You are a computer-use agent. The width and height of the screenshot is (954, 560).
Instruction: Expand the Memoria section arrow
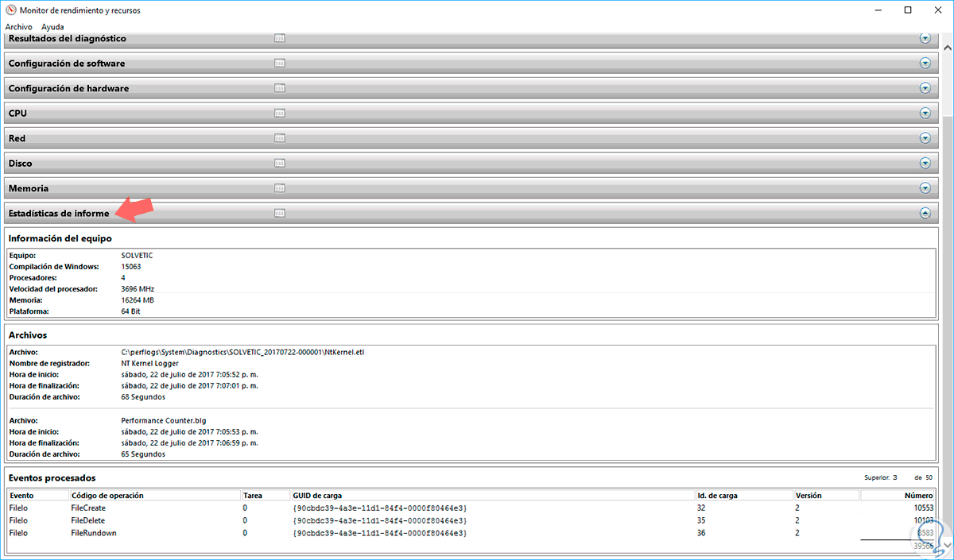tap(925, 188)
